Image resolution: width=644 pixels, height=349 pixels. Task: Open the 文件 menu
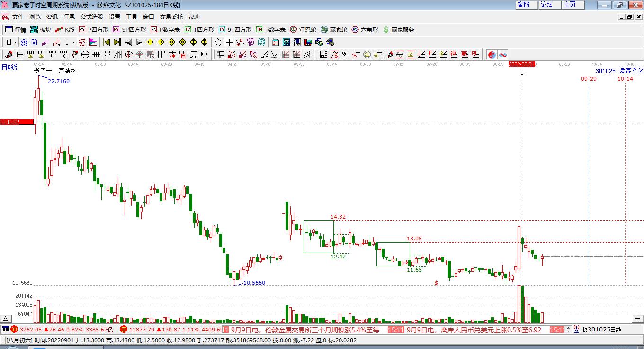[x=18, y=17]
